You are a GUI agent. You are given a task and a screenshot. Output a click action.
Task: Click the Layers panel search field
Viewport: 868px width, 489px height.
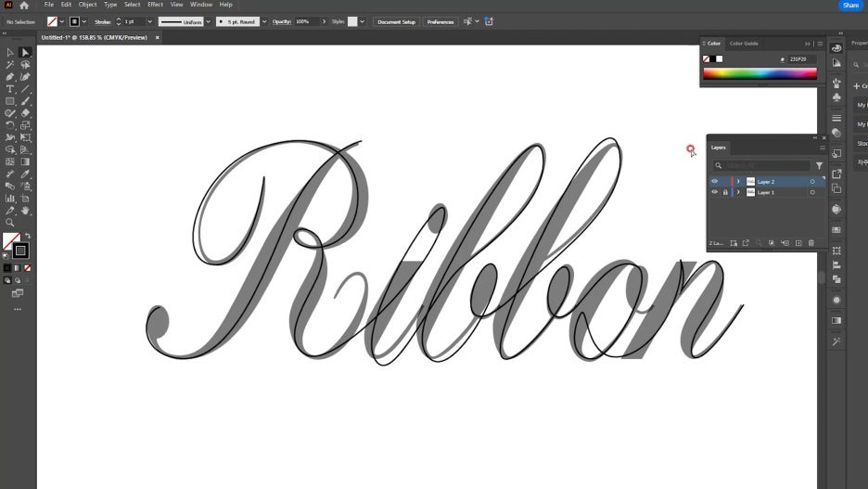point(761,165)
